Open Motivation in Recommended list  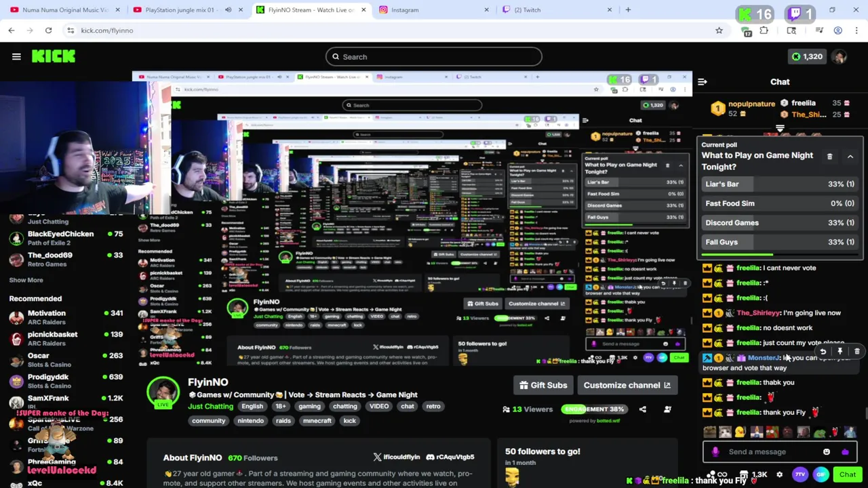pyautogui.click(x=66, y=317)
